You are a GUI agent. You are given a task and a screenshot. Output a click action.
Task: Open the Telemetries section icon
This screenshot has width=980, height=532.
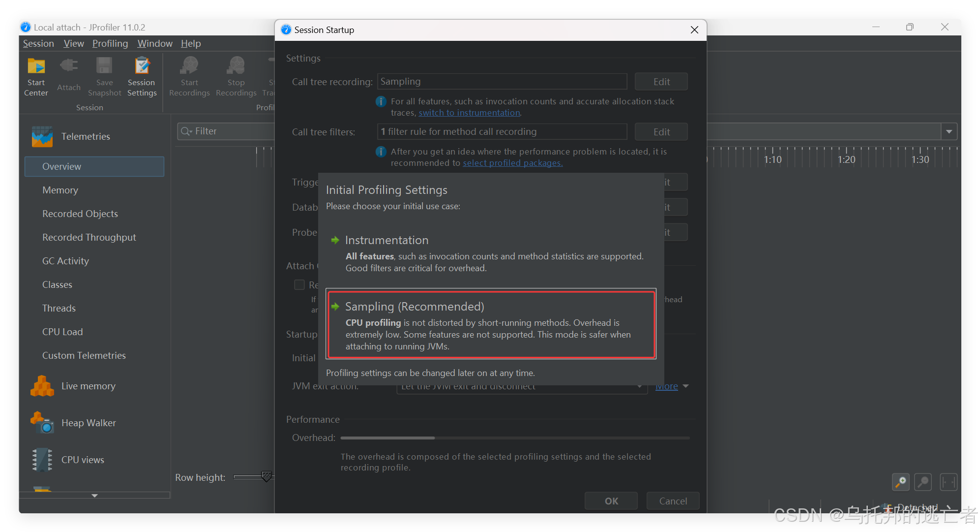(x=42, y=136)
